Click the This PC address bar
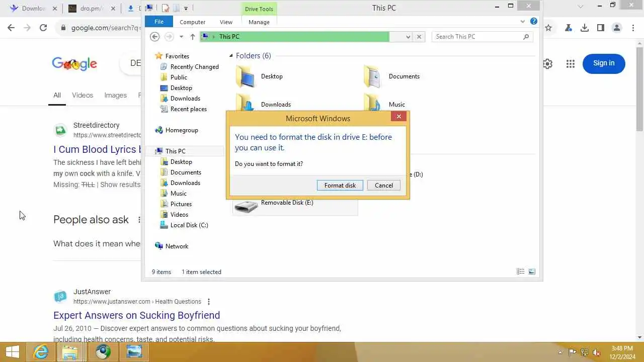This screenshot has height=362, width=644. tap(294, 37)
